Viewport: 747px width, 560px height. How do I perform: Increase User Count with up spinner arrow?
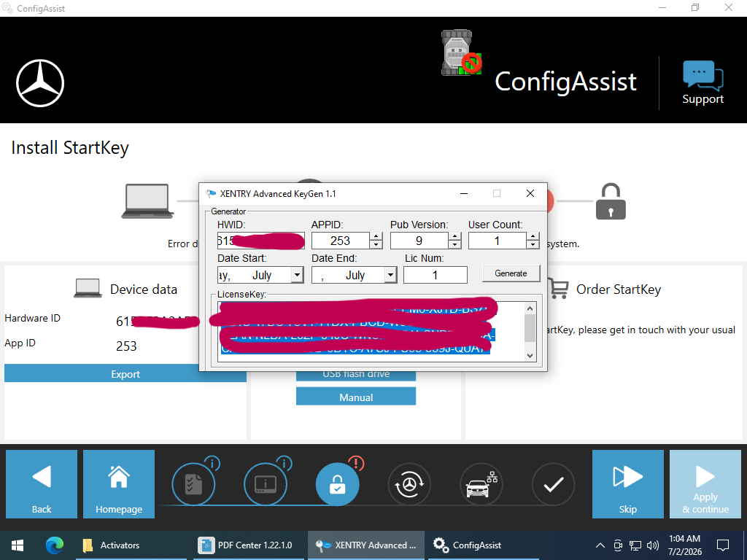(533, 237)
